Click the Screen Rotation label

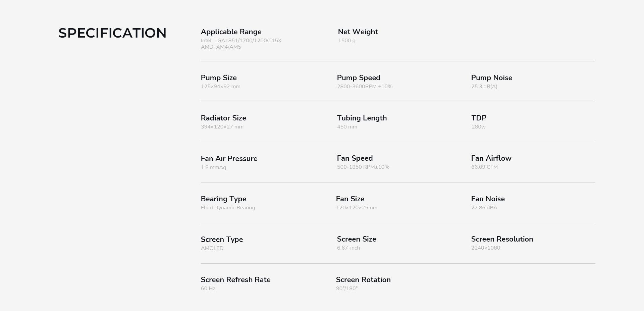pos(363,280)
